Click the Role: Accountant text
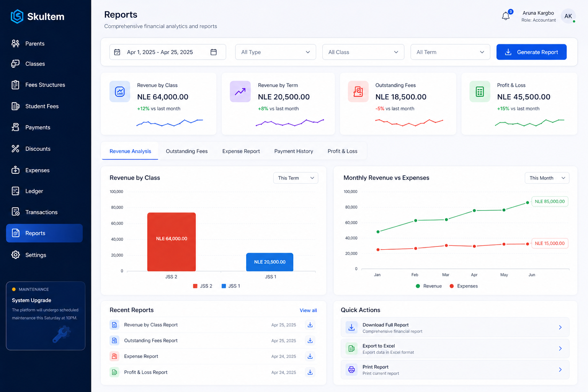 point(538,20)
